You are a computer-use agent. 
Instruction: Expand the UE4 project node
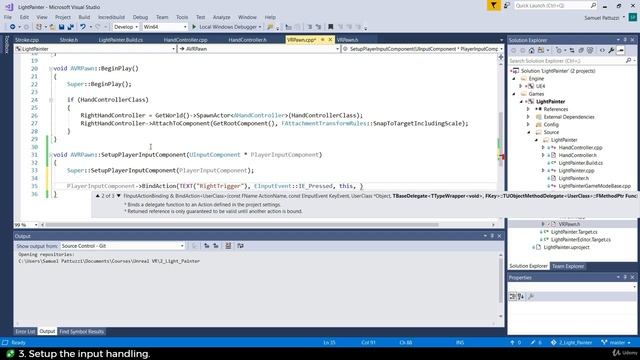tap(521, 86)
